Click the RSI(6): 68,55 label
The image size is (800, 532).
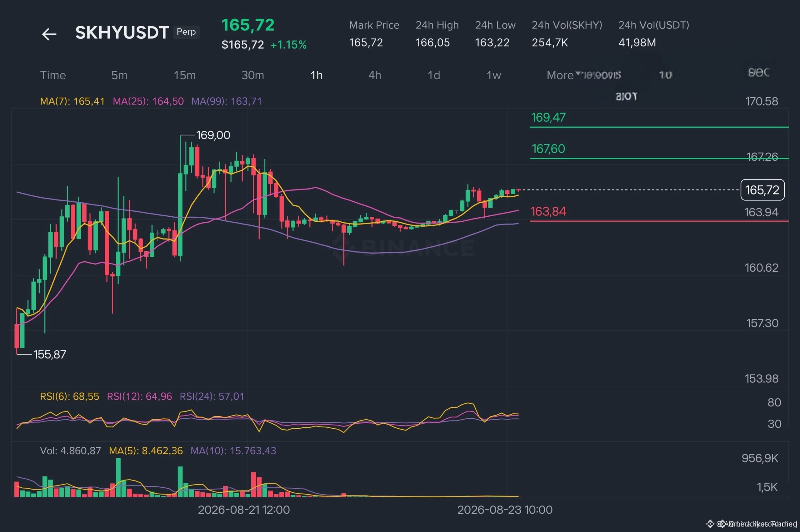[x=70, y=396]
